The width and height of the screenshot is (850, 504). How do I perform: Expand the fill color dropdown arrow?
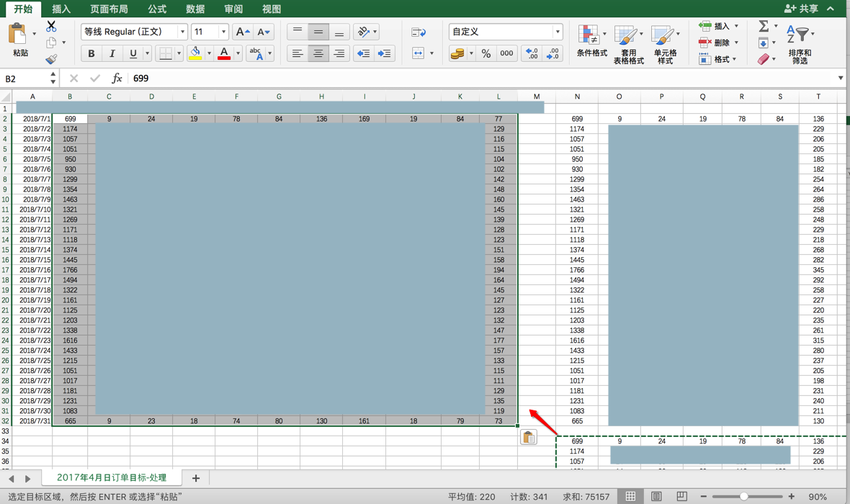pyautogui.click(x=209, y=53)
